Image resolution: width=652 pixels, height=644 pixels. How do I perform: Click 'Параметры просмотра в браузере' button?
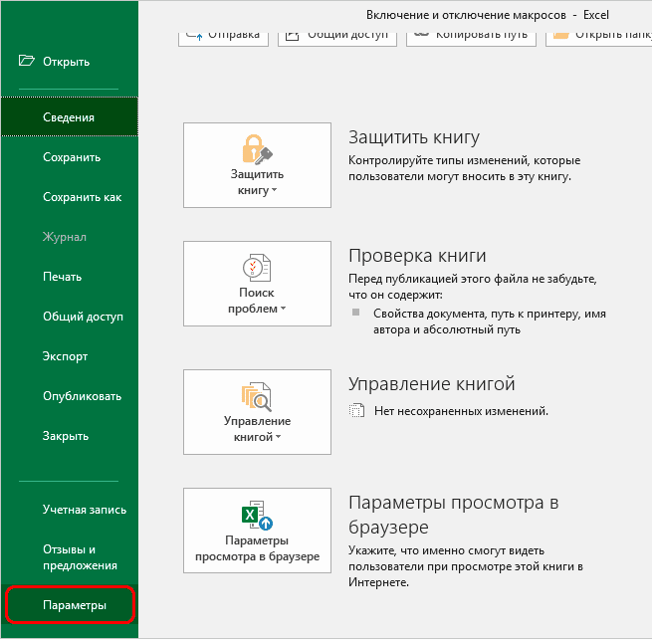coord(257,531)
